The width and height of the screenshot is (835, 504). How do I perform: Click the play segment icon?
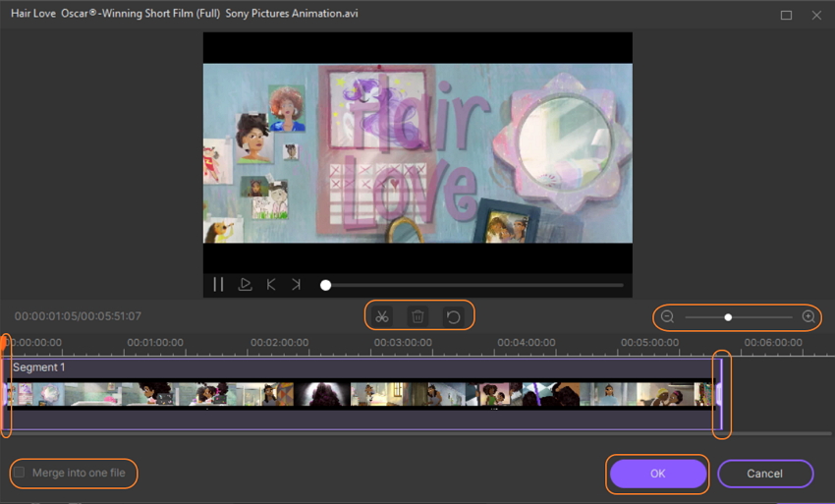tap(245, 285)
